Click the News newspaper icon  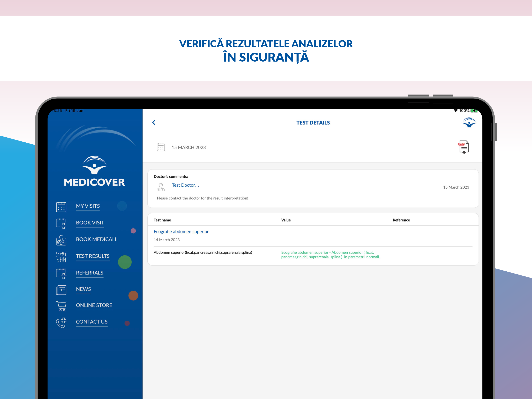coord(61,290)
